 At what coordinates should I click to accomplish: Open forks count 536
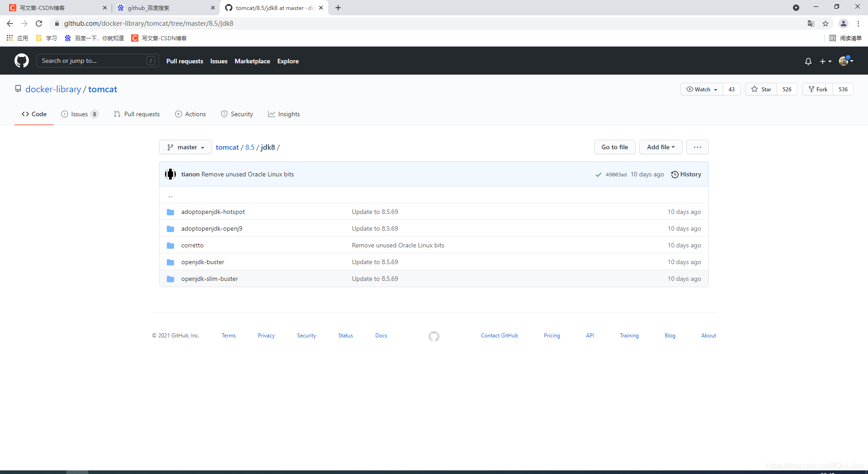pos(843,89)
